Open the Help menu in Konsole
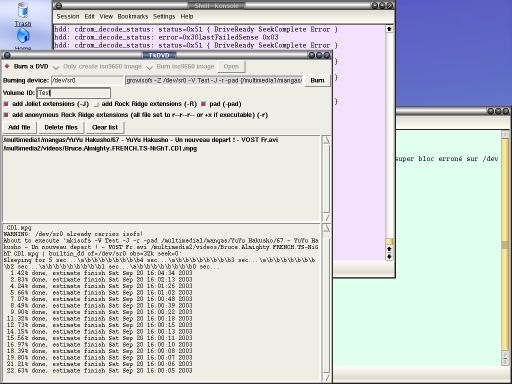 (187, 16)
